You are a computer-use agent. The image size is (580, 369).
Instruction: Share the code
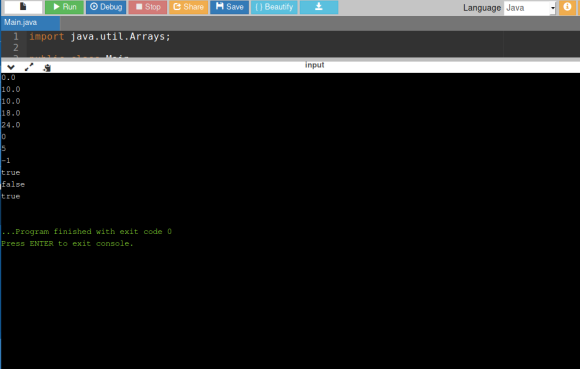point(189,7)
